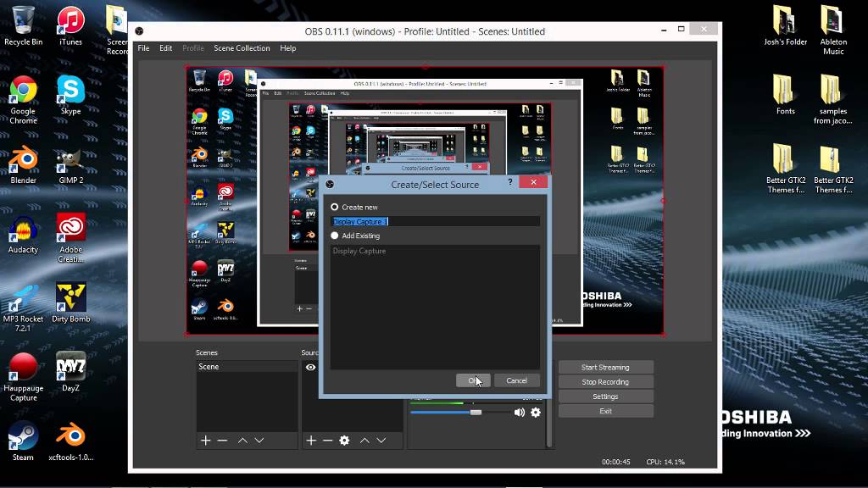Launch the Dirty Bomb desktop shortcut
868x488 pixels.
71,303
